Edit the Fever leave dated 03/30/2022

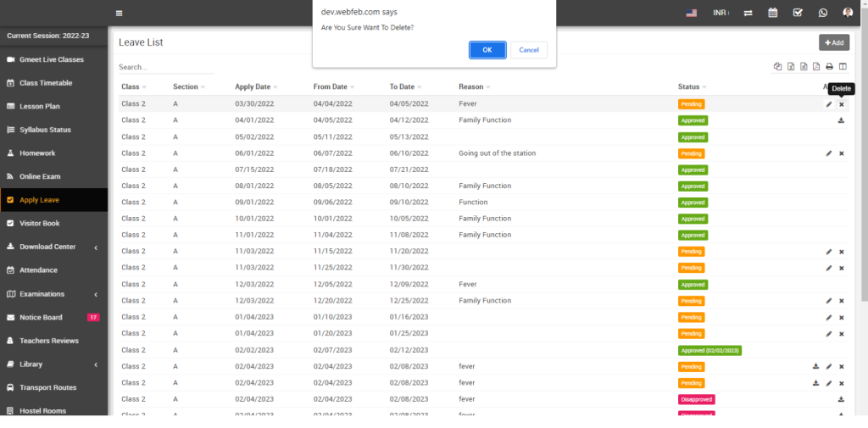pyautogui.click(x=828, y=104)
